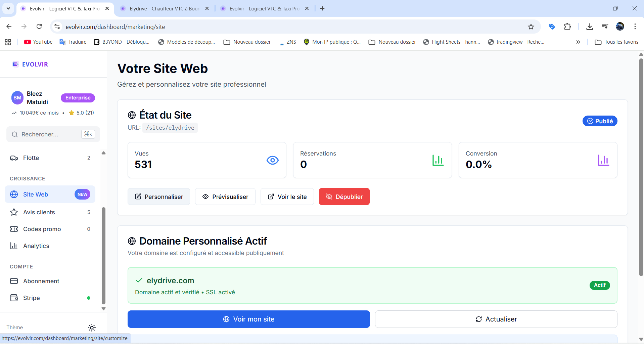This screenshot has height=344, width=644.
Task: Open the Flotte section icon in sidebar
Action: [14, 158]
